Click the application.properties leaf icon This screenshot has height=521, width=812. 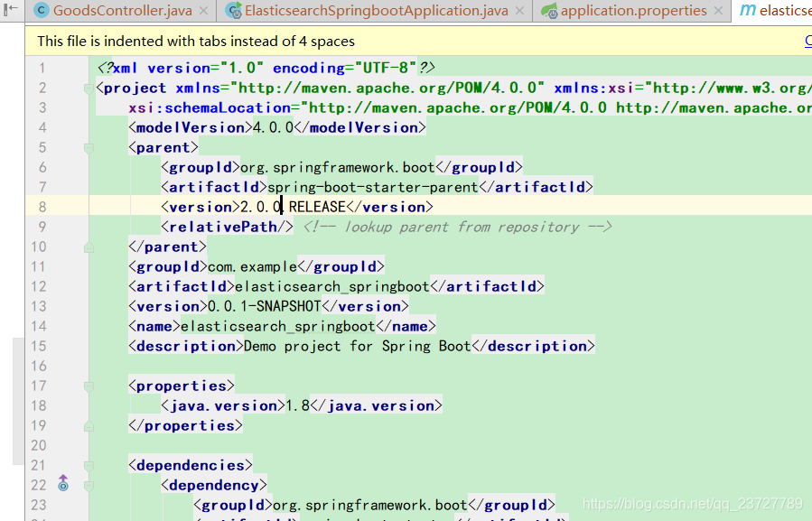pos(549,11)
